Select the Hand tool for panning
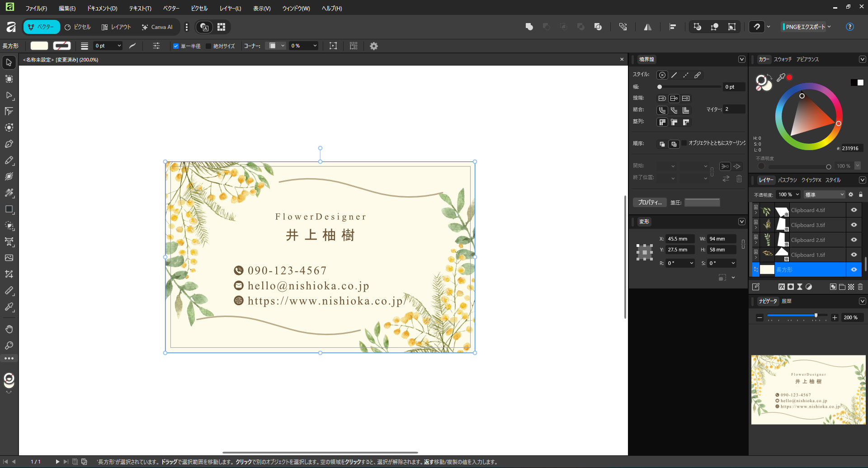The width and height of the screenshot is (868, 468). click(9, 329)
